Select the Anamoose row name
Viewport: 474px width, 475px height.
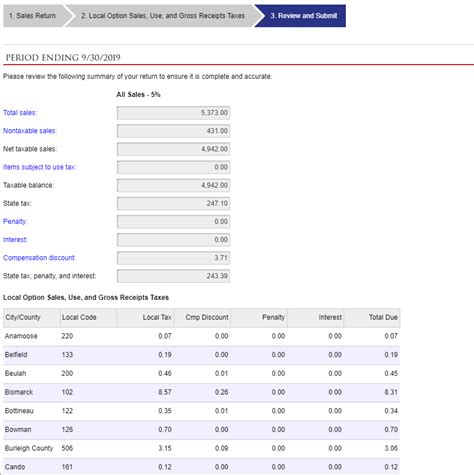point(21,336)
